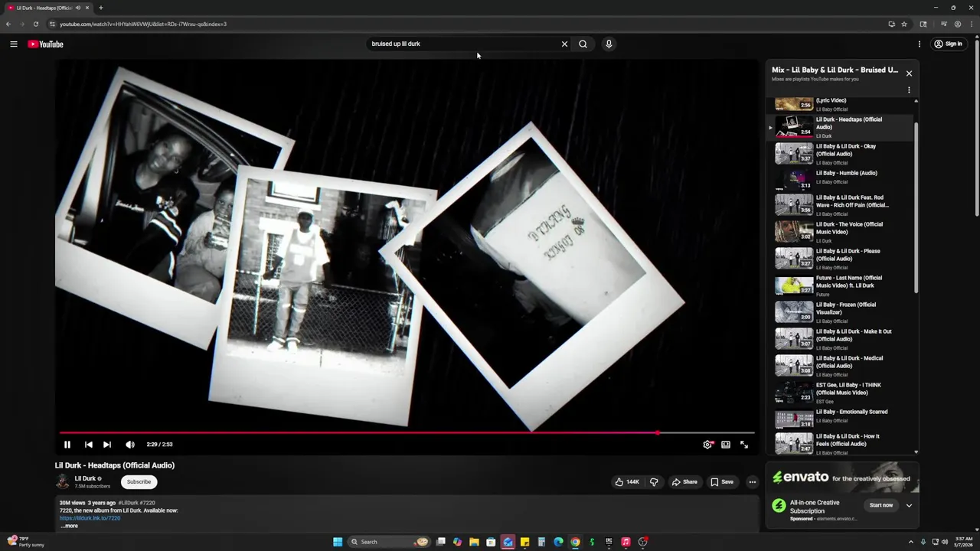Like the video with 144K likes

[626, 481]
